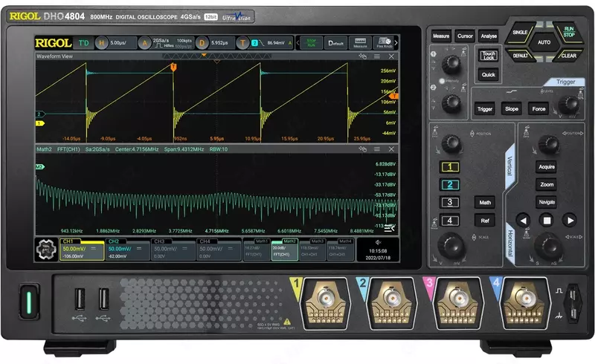Tap the on-screen Measure icon
The image size is (595, 364).
point(360,43)
